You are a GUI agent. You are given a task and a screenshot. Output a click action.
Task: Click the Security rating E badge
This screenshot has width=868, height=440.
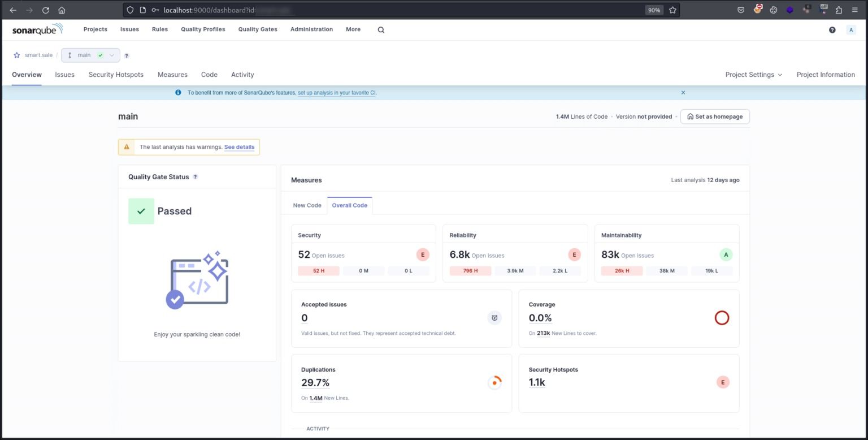423,254
